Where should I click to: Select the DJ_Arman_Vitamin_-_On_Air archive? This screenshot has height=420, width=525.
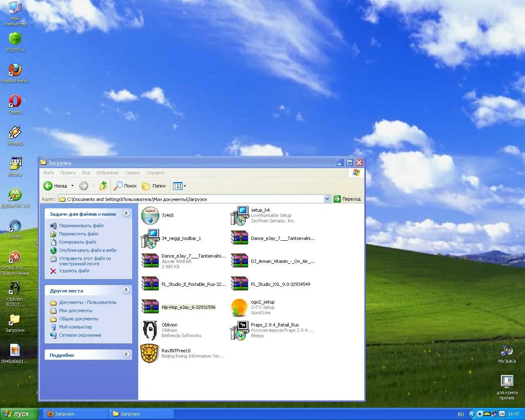coord(273,261)
